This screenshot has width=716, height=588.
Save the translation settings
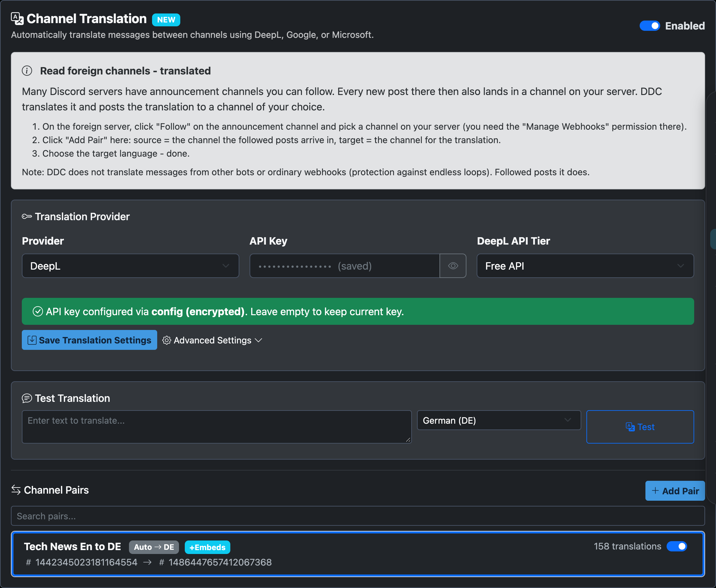89,340
